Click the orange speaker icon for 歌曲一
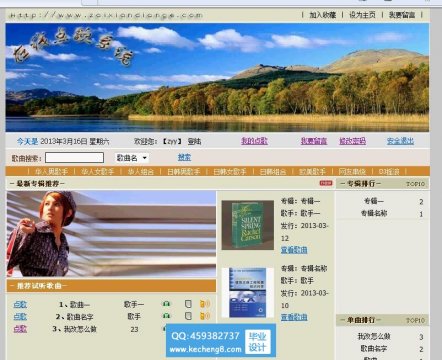442x360 pixels. click(205, 304)
